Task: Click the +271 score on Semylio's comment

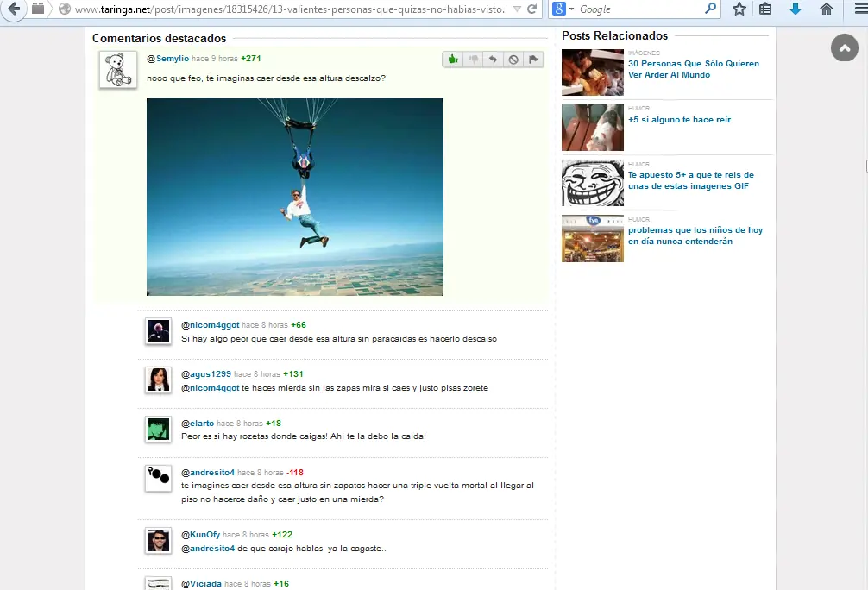Action: 251,58
